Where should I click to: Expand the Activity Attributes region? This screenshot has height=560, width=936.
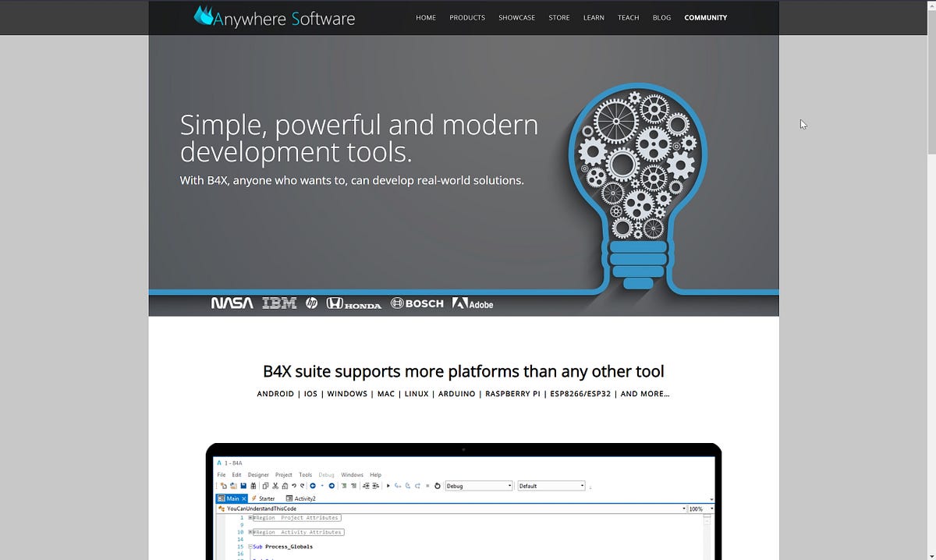250,532
